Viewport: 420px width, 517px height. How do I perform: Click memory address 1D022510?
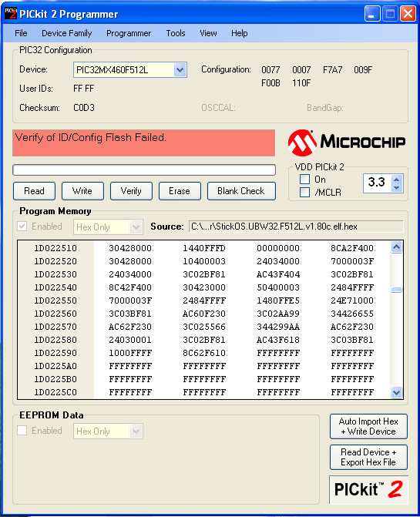tap(55, 248)
